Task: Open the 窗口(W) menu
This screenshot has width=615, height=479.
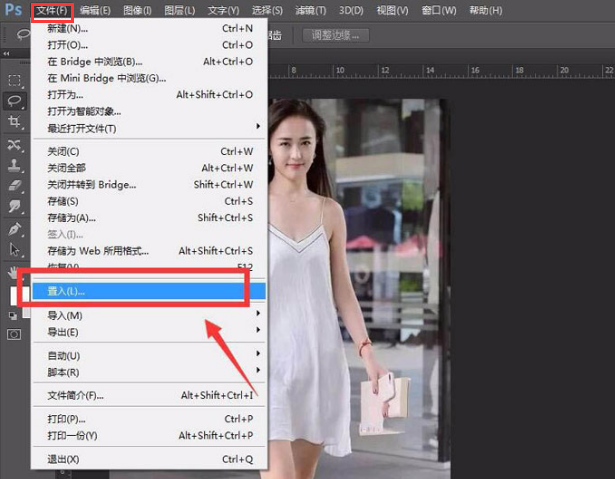Action: pyautogui.click(x=439, y=10)
